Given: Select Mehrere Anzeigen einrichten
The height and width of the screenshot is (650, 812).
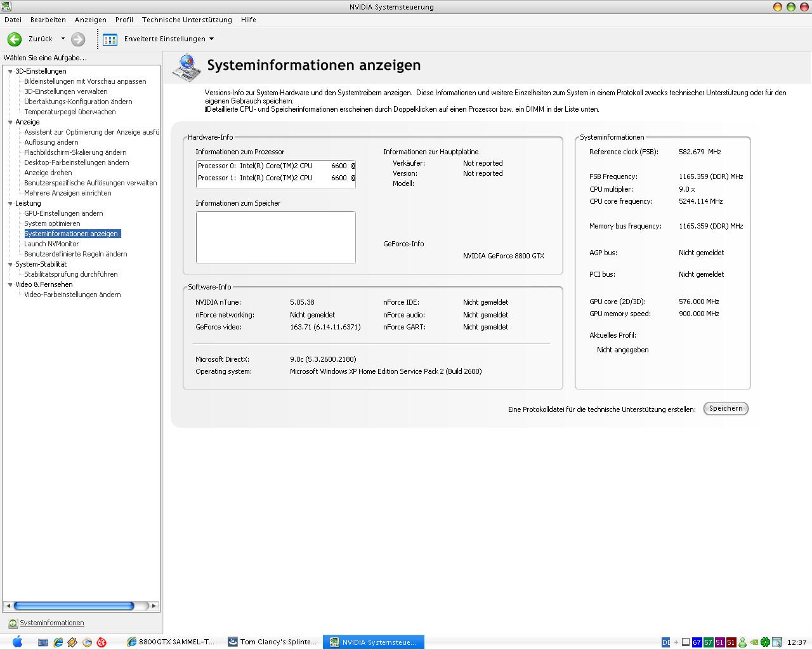Looking at the screenshot, I should (x=68, y=193).
